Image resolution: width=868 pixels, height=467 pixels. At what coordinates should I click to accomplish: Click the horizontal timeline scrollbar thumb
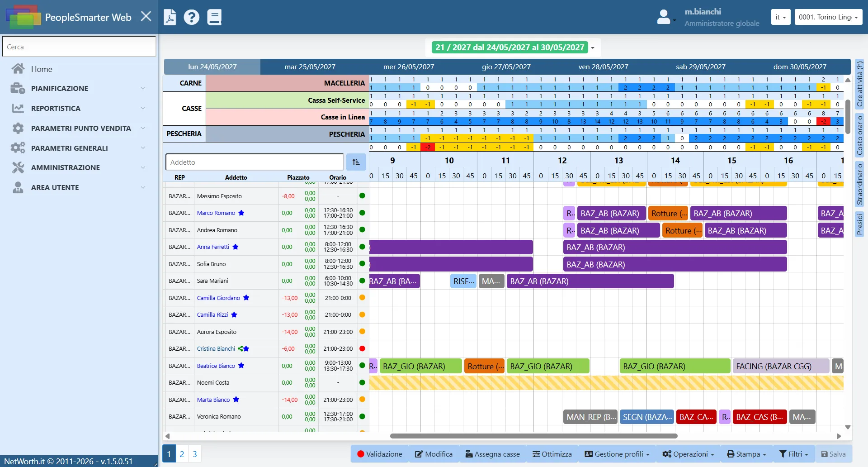[x=534, y=436]
